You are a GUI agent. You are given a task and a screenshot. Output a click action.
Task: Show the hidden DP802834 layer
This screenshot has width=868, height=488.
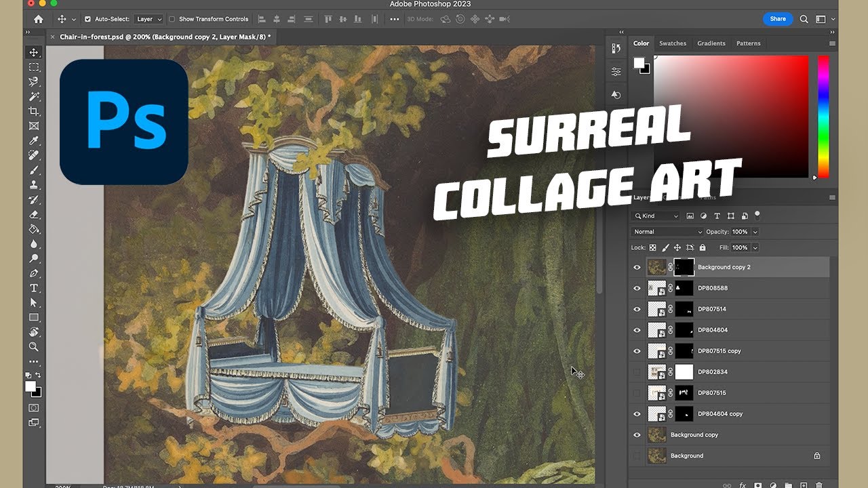[637, 372]
